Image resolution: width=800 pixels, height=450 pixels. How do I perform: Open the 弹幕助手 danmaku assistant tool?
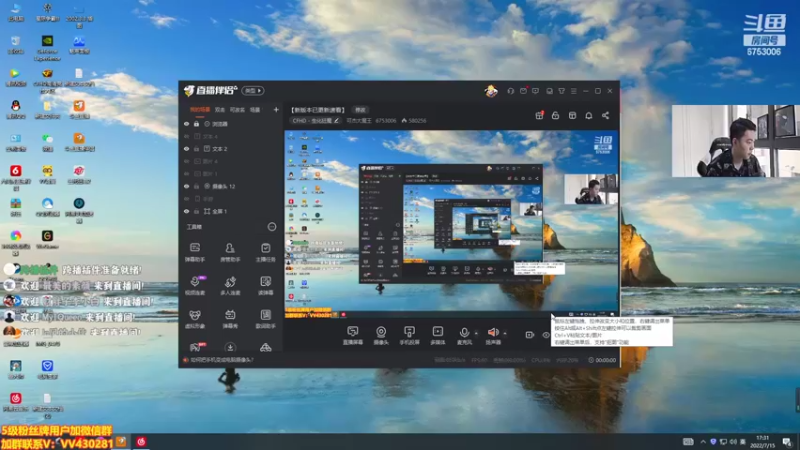[x=195, y=252]
